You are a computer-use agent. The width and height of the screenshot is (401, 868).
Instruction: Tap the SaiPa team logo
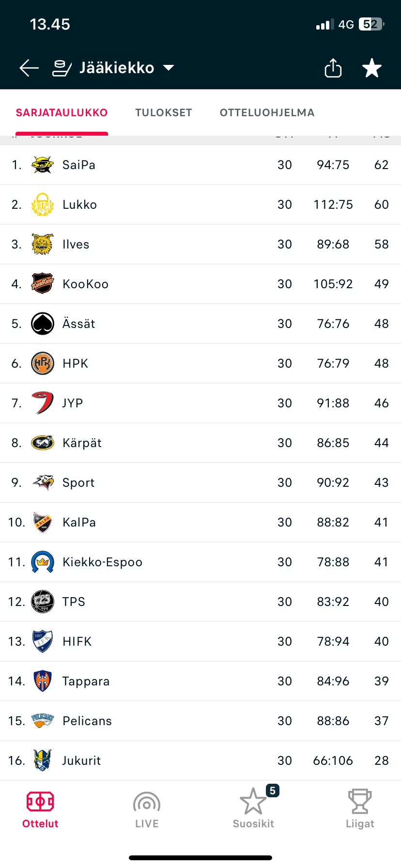[x=43, y=165]
